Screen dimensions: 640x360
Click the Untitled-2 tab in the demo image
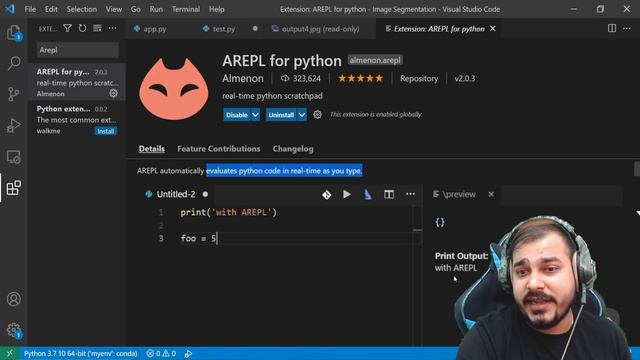point(176,194)
